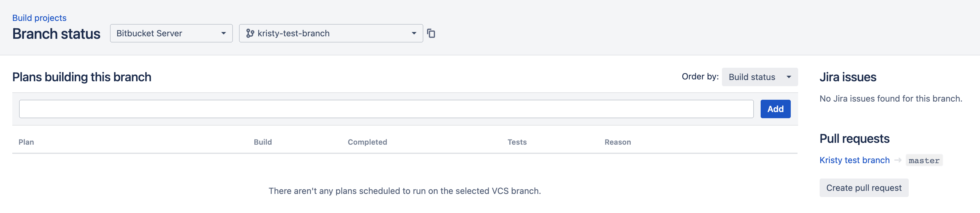
Task: Open the branch picker chevron
Action: 413,33
